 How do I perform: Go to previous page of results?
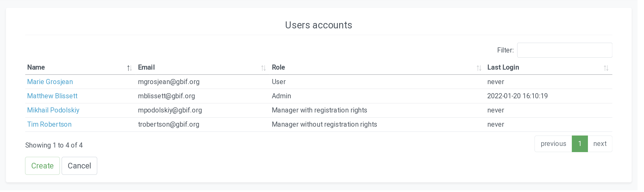pyautogui.click(x=553, y=144)
